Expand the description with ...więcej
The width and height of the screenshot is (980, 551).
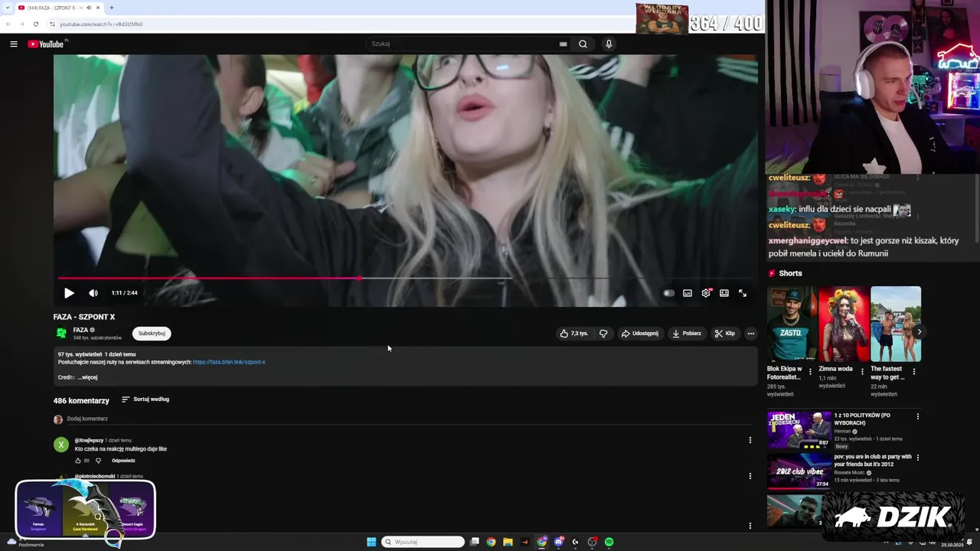pyautogui.click(x=87, y=377)
